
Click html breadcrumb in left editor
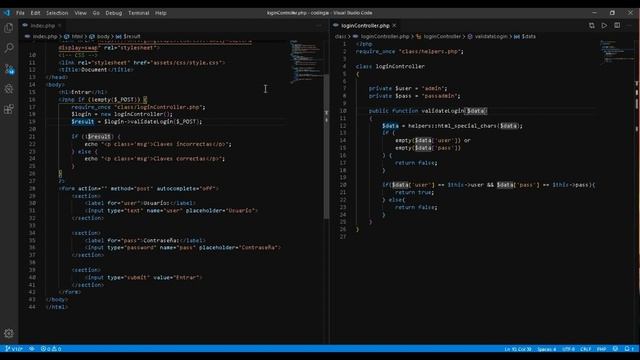click(x=77, y=36)
